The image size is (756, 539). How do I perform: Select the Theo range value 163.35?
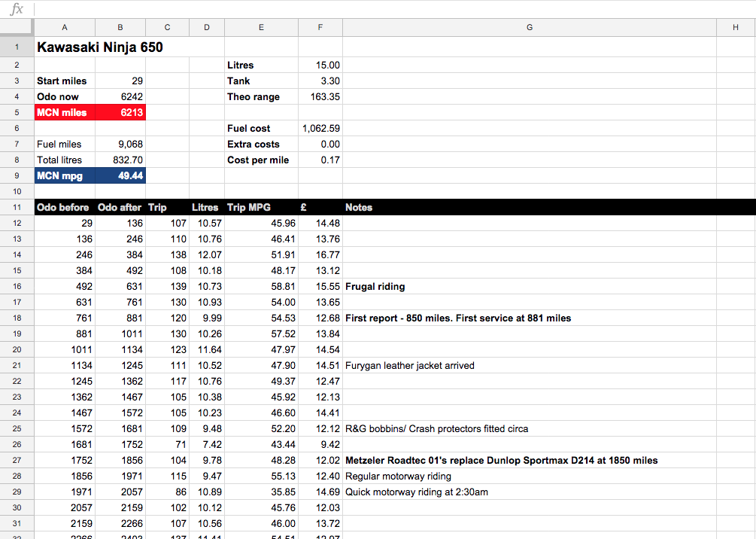(320, 97)
